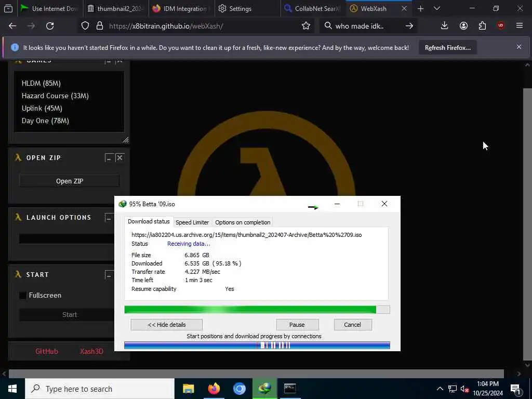Viewport: 532px width, 399px height.
Task: Reload the WebXash page
Action: 50,26
